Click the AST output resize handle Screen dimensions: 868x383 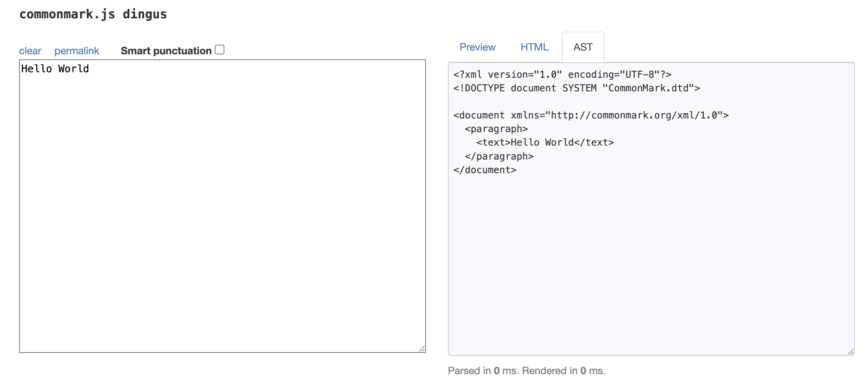(x=850, y=352)
